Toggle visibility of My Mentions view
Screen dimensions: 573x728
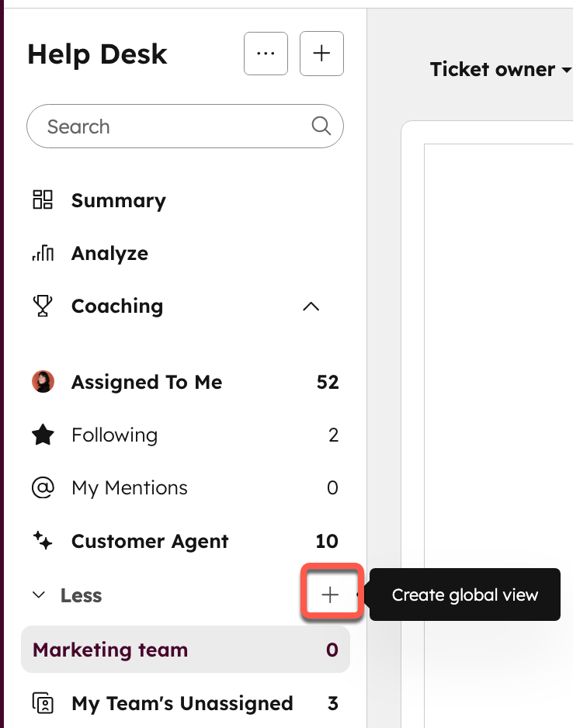click(130, 487)
